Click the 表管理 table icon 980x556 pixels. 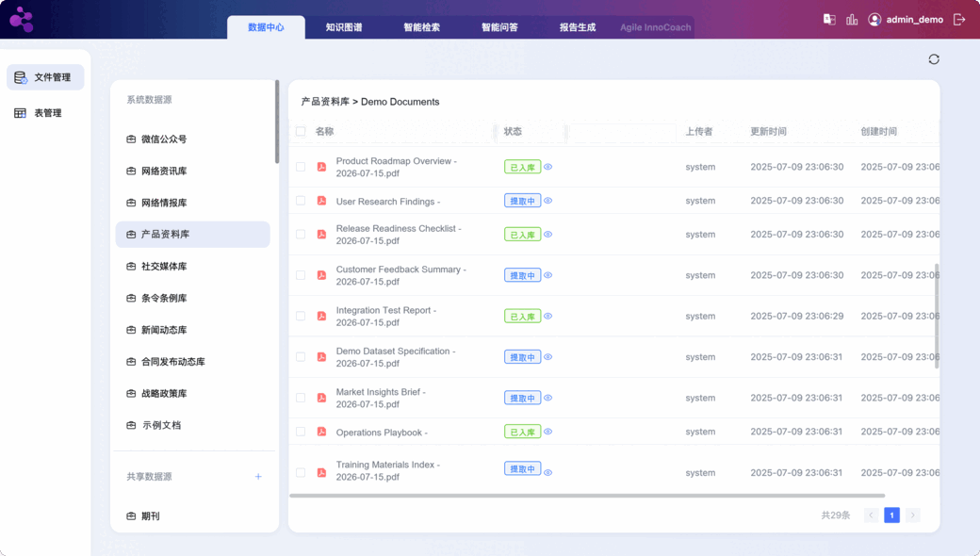click(x=20, y=113)
